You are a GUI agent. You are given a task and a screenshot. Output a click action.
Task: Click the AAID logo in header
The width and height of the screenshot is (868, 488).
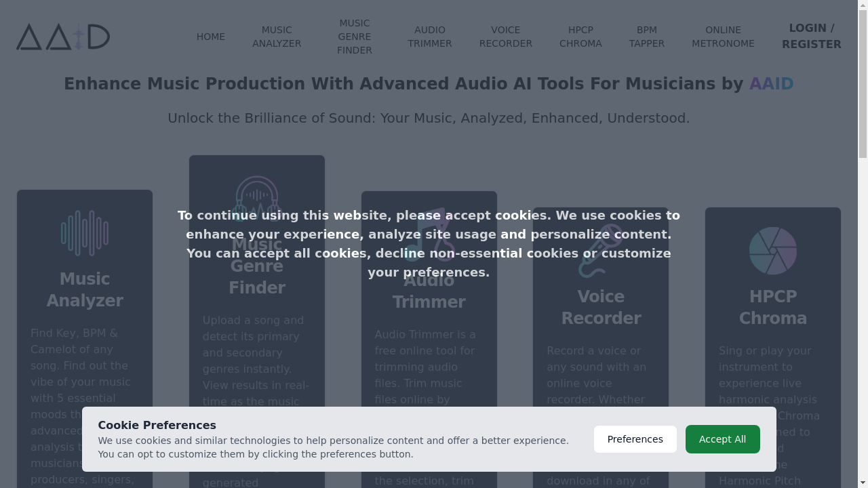(63, 37)
